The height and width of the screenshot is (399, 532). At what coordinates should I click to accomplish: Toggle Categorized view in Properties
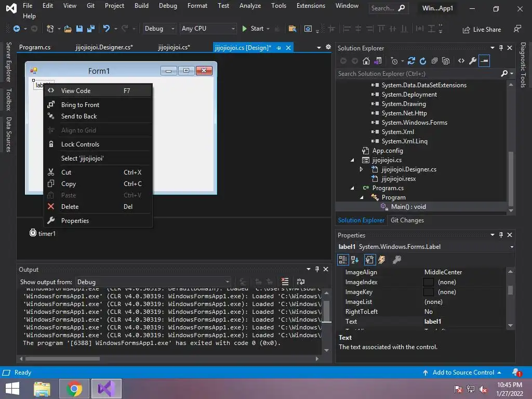[x=343, y=260]
